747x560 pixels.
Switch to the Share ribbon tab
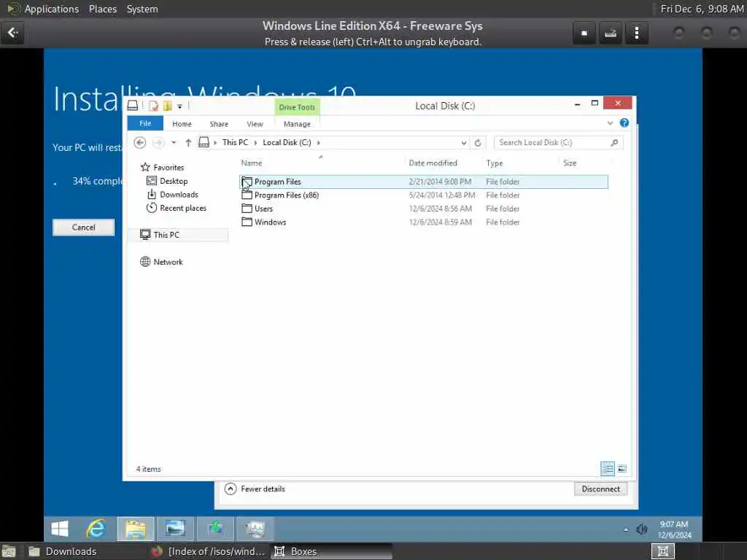point(219,124)
